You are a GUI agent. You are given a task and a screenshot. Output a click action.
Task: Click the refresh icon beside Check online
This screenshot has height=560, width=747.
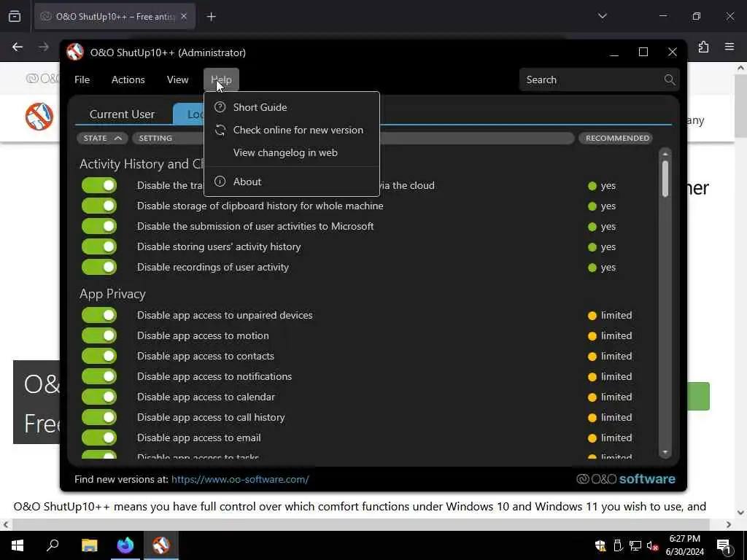220,130
